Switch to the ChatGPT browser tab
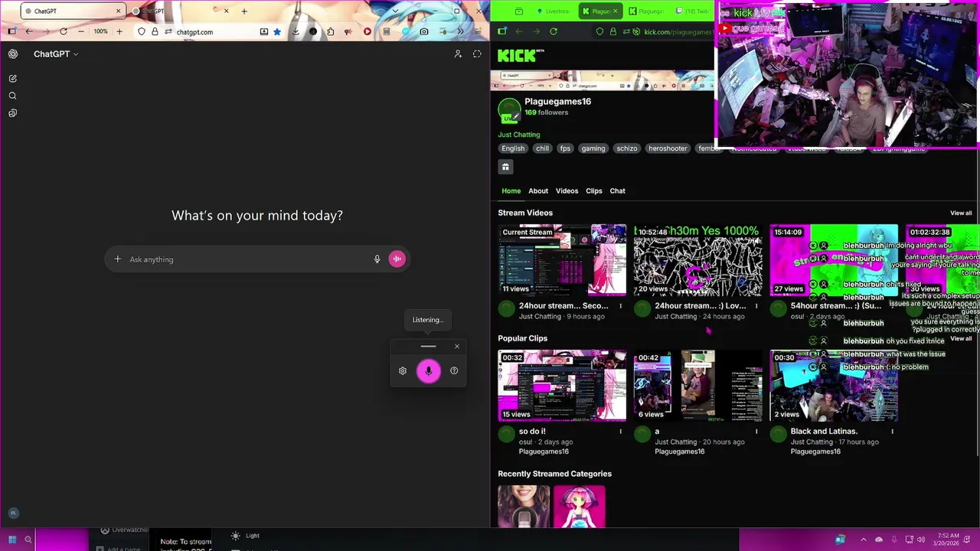 (x=73, y=11)
